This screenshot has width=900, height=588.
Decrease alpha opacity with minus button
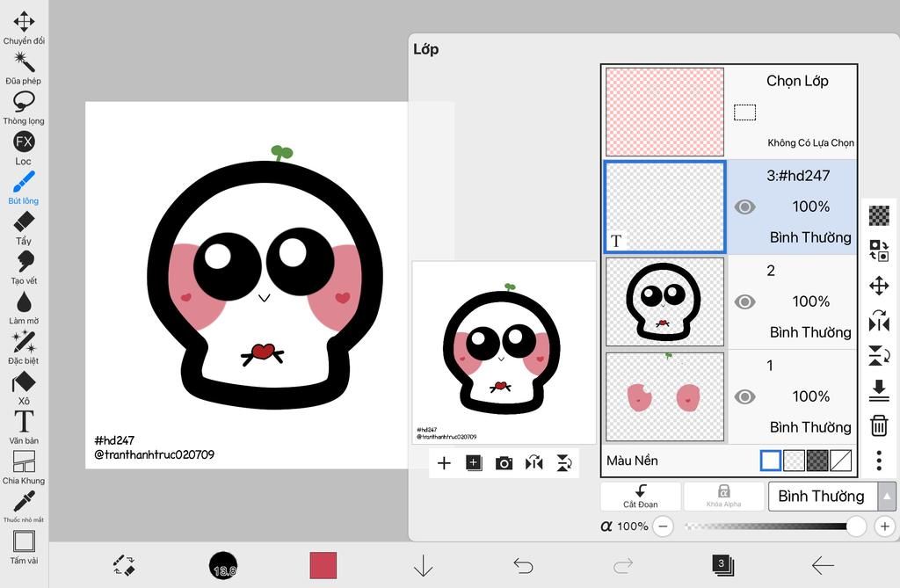pyautogui.click(x=663, y=526)
